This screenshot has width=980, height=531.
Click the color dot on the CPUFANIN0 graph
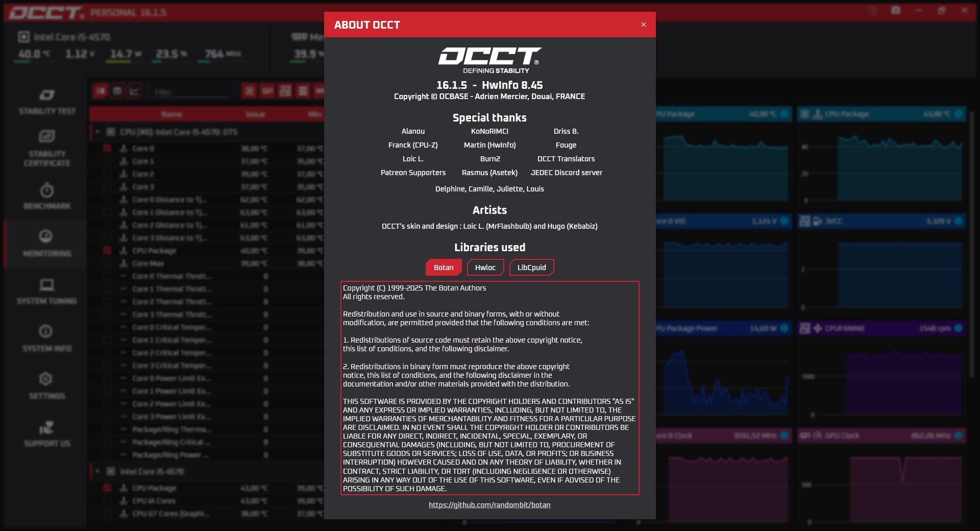958,328
